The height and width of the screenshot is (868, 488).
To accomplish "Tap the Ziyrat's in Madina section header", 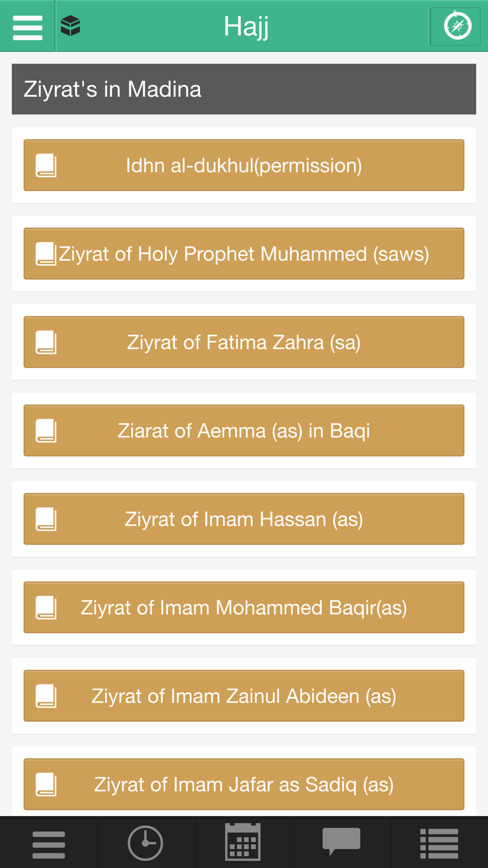I will [x=244, y=89].
